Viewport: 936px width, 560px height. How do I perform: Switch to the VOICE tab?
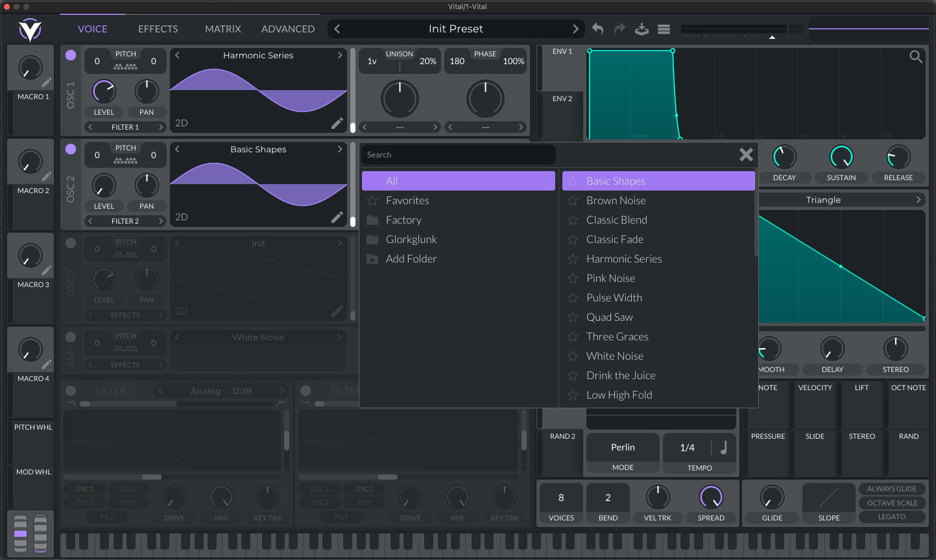[93, 29]
